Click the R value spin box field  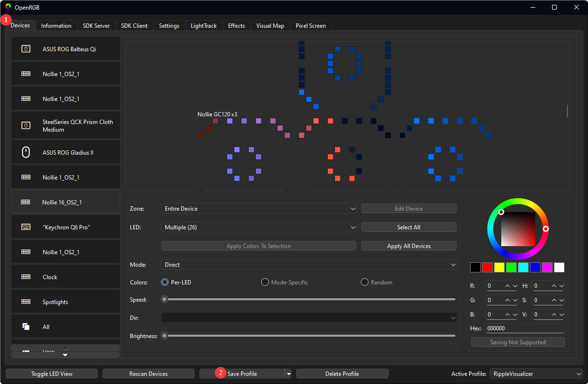[x=502, y=286]
